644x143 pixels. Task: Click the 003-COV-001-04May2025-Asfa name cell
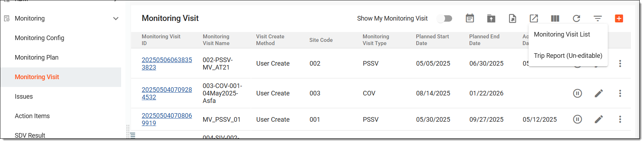(x=222, y=93)
